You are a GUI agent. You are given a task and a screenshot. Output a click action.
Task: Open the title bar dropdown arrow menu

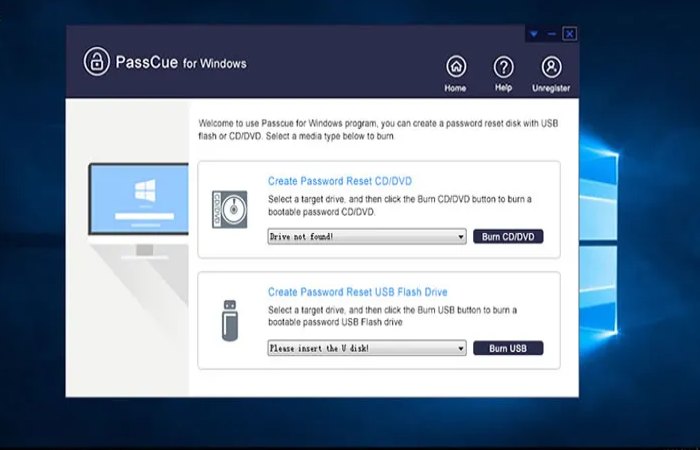534,34
